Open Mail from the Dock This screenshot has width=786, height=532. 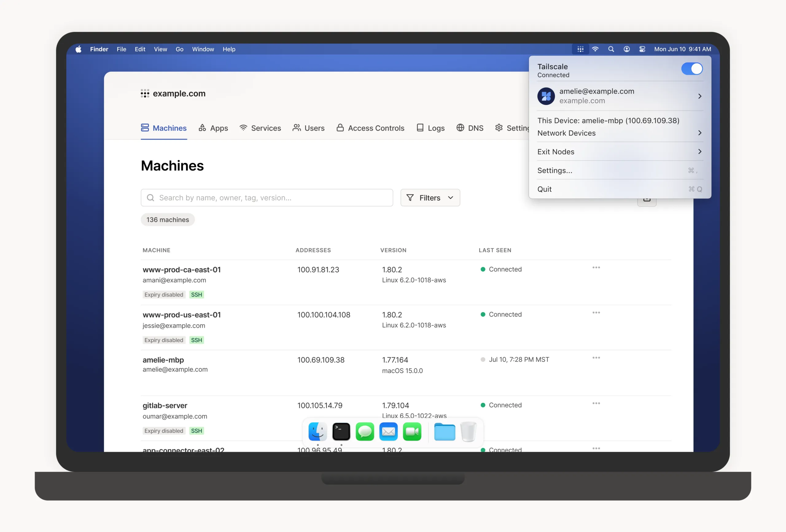388,432
